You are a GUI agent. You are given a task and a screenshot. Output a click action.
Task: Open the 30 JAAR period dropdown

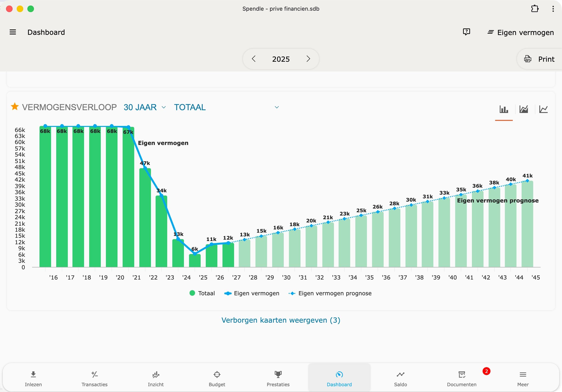click(x=145, y=107)
